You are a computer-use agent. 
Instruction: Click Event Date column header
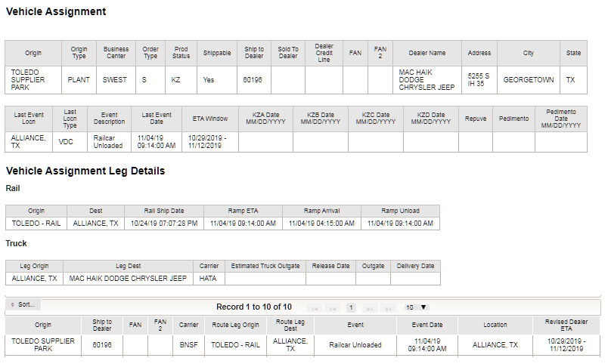pyautogui.click(x=427, y=325)
